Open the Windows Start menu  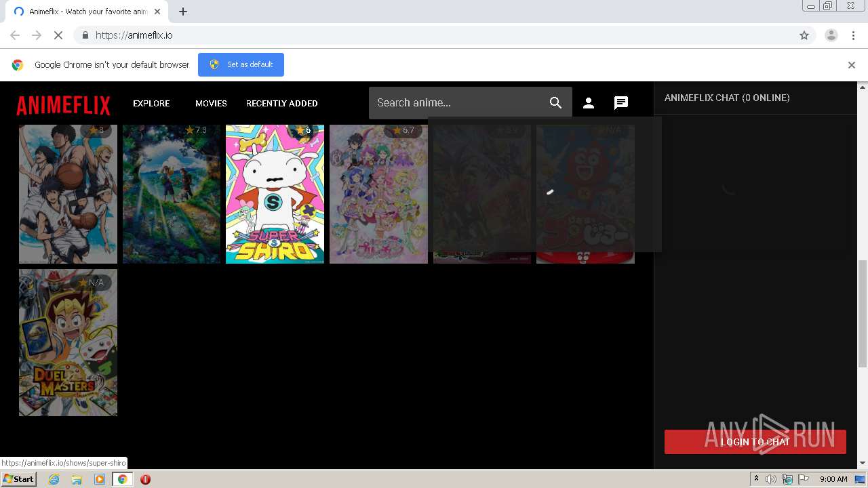tap(18, 479)
